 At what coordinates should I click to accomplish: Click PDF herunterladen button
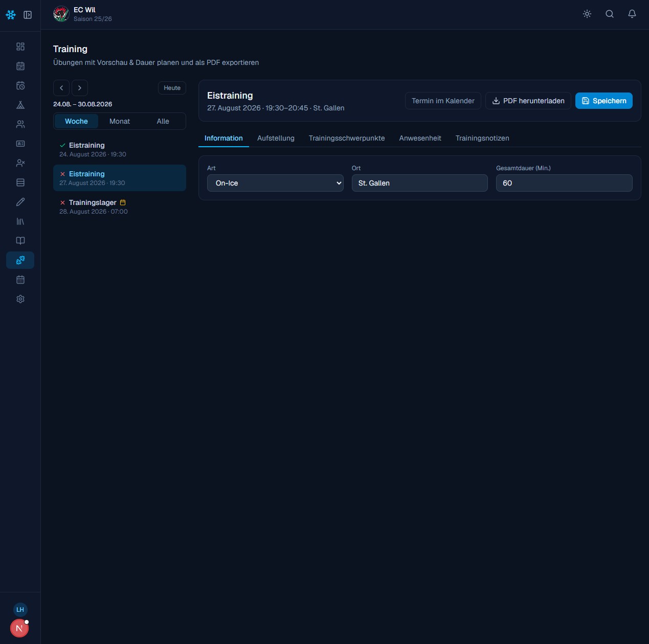pos(528,101)
